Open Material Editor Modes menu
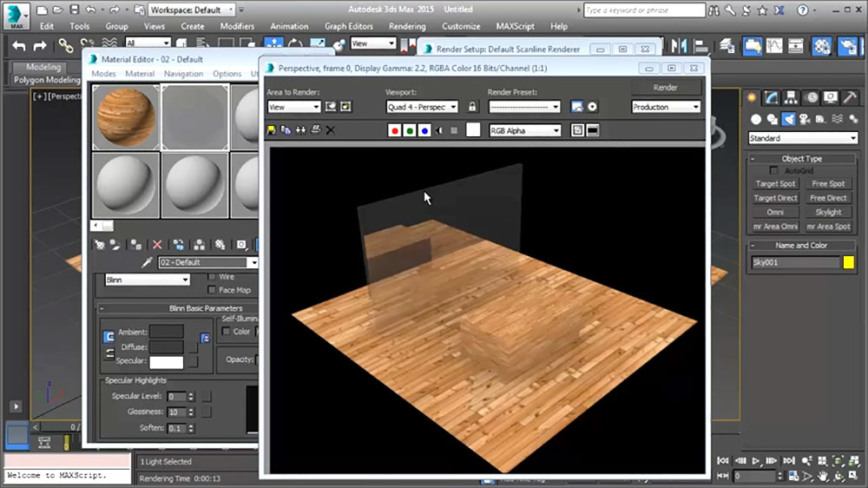Screen dimensions: 868x488 click(x=103, y=74)
